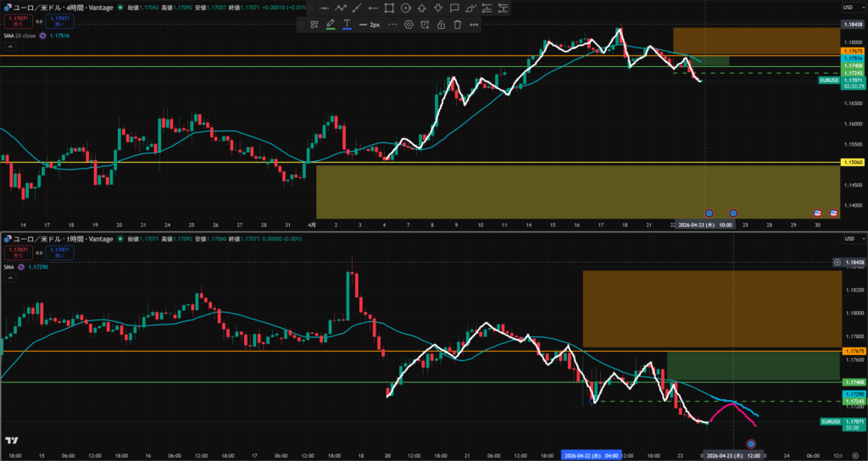Select the comment callout tool

tap(454, 8)
